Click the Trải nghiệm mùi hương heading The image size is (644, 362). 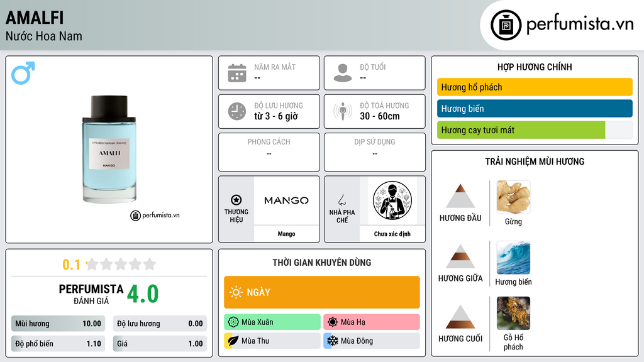[535, 162]
